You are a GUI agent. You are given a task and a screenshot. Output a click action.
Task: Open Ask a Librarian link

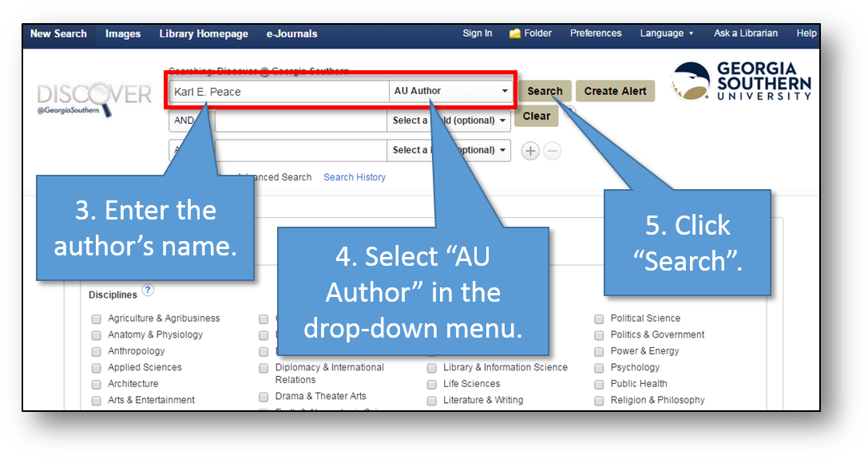tap(746, 34)
